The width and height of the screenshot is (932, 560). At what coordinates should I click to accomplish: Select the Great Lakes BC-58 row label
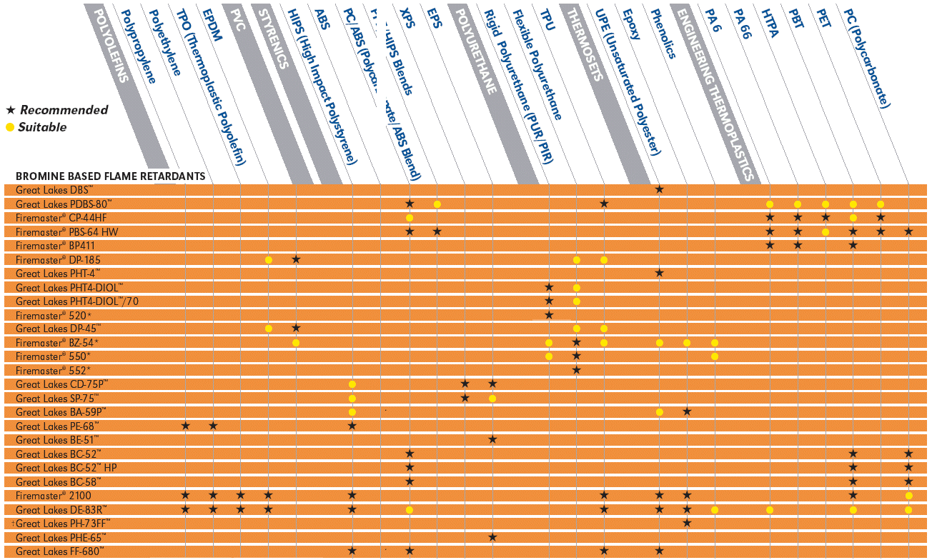pos(58,481)
